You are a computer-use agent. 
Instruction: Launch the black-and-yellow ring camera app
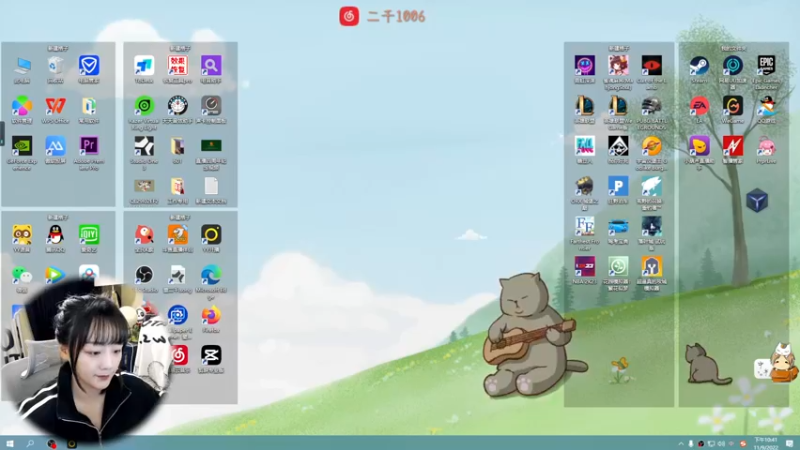click(x=211, y=235)
